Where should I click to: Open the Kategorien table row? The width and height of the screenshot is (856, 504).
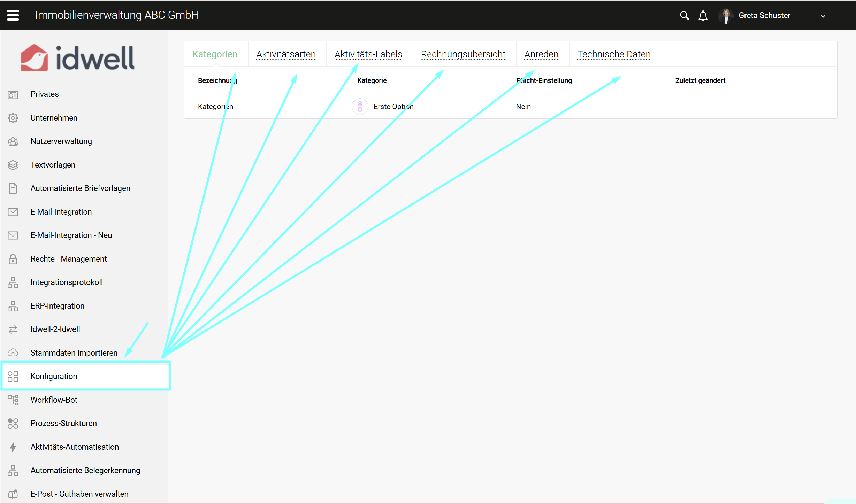[x=215, y=107]
